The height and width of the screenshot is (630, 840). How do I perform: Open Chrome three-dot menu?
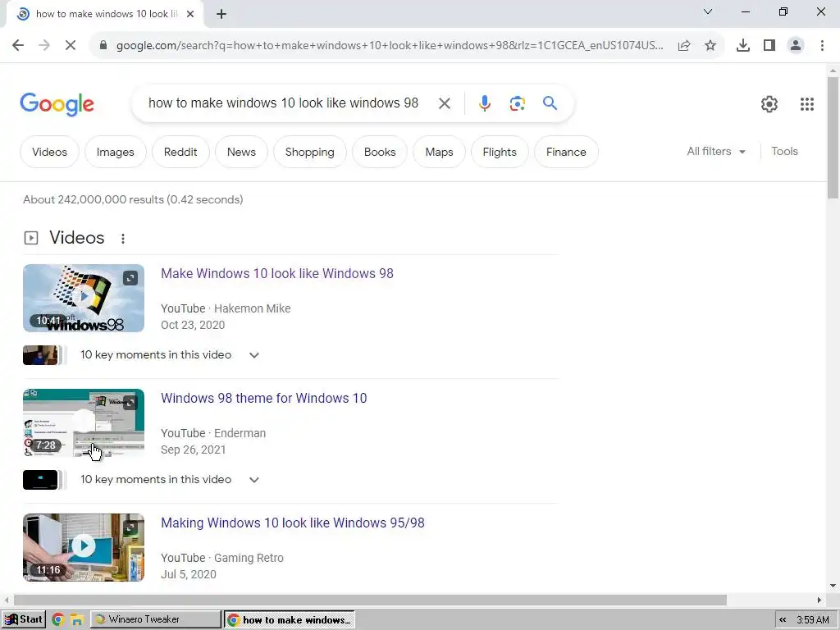[x=822, y=46]
